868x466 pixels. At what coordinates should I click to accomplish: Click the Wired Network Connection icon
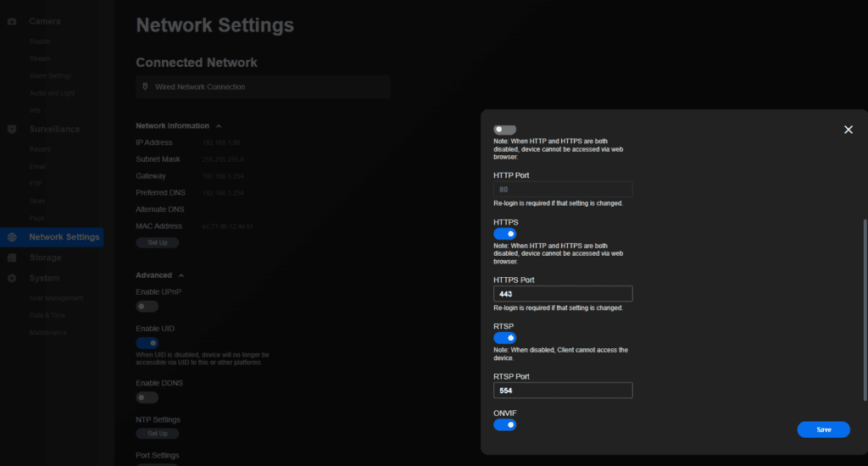click(x=145, y=86)
